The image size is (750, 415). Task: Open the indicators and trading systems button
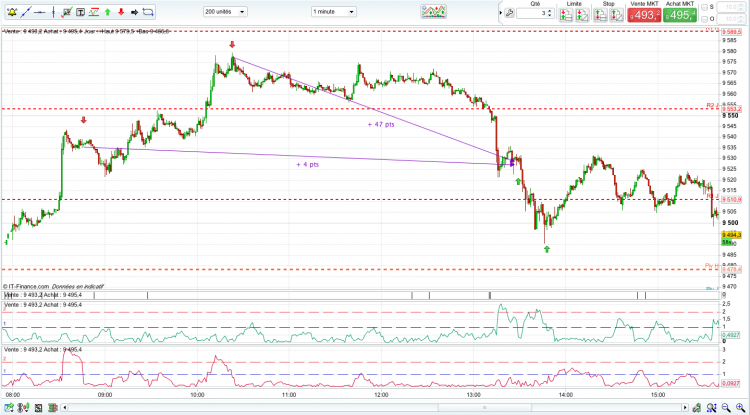[x=433, y=11]
